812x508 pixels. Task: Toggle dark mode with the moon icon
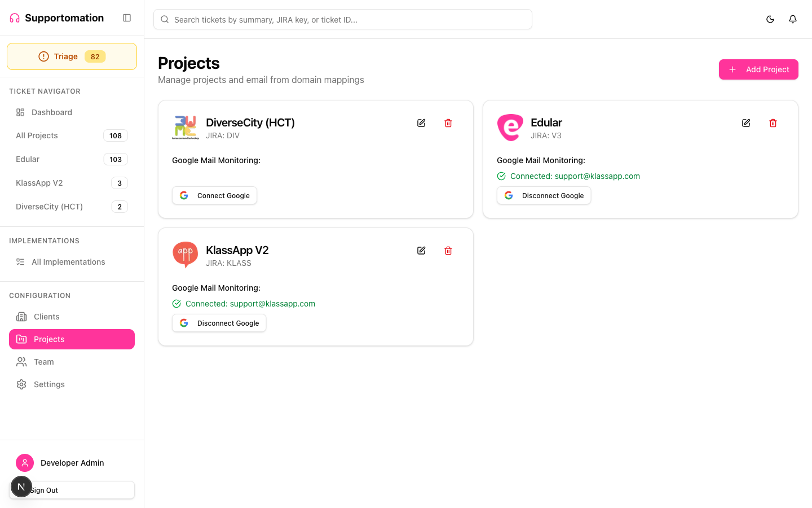tap(770, 19)
